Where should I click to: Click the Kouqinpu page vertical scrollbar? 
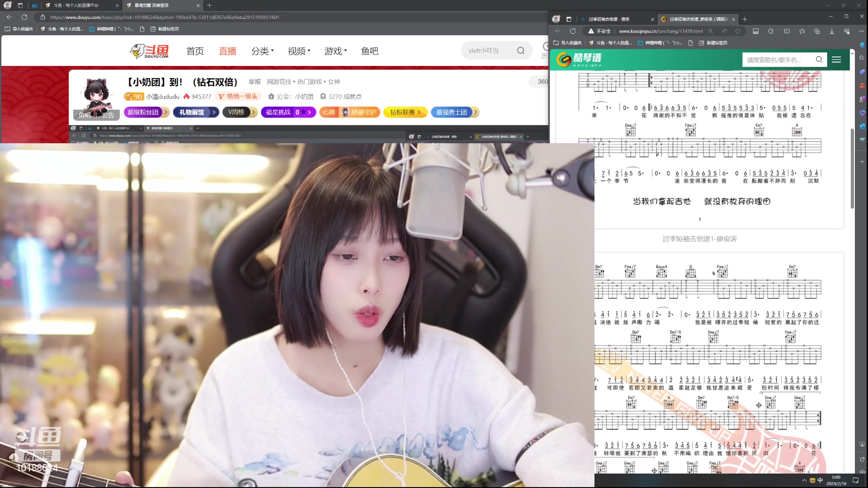click(852, 169)
